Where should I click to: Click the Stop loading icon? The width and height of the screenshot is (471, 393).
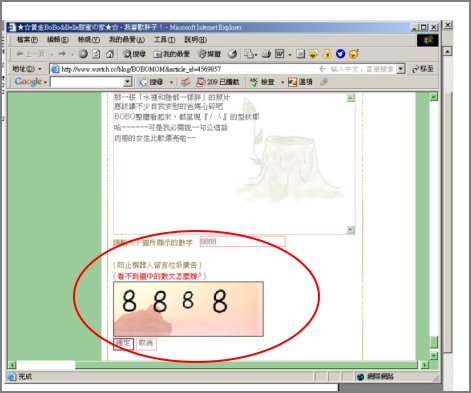[83, 54]
